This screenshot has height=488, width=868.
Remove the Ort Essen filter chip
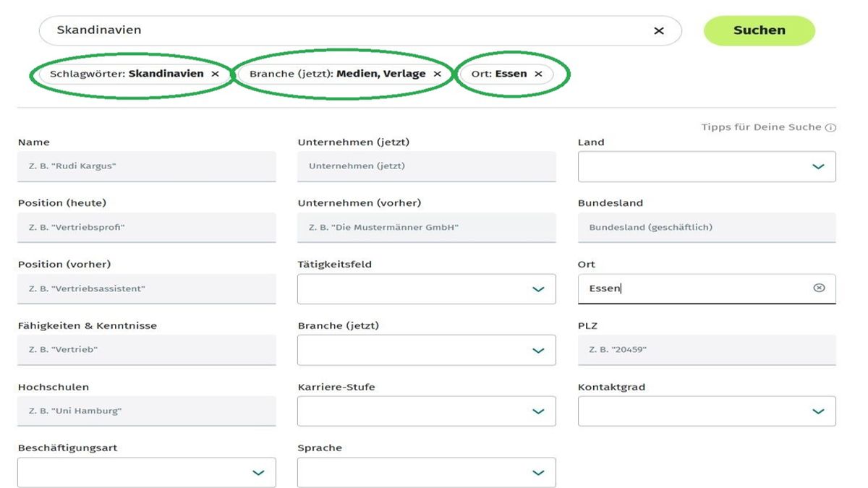click(x=538, y=74)
